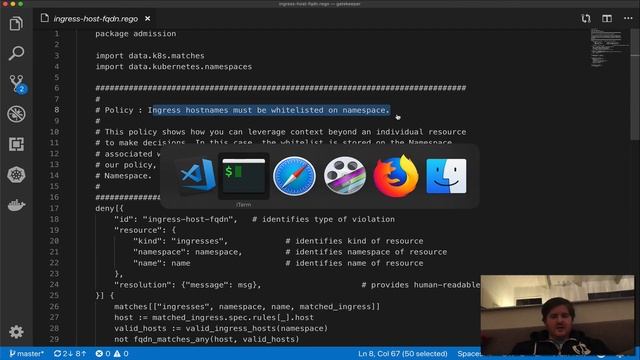640x360 pixels.
Task: Switch to iTerm in app switcher
Action: 244,176
